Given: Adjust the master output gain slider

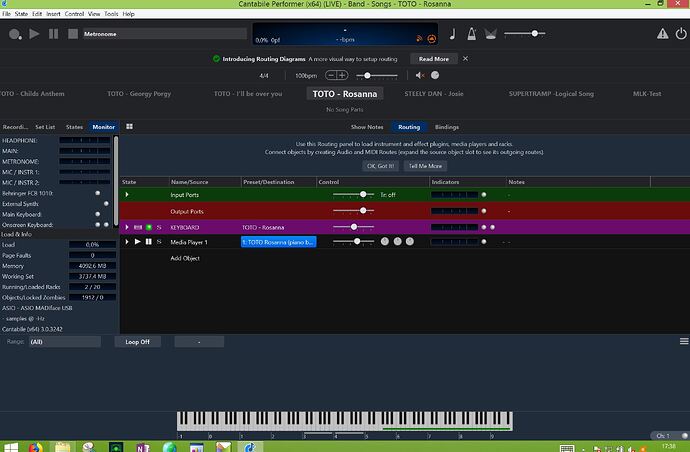Looking at the screenshot, I should point(525,33).
